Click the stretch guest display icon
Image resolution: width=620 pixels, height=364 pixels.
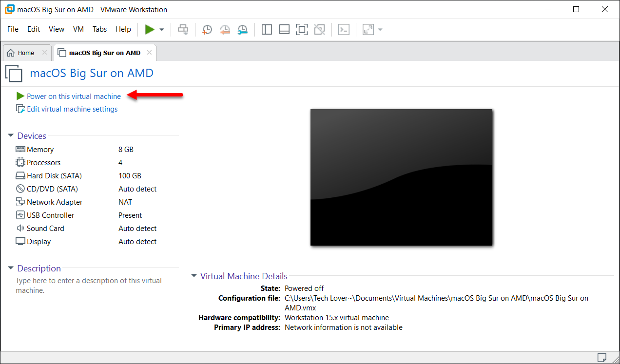coord(368,30)
